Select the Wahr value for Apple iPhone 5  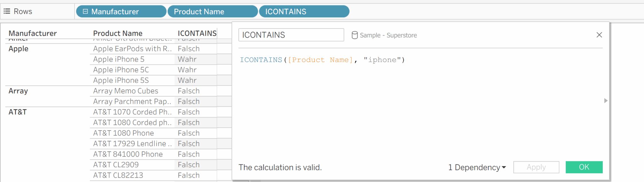(x=187, y=59)
